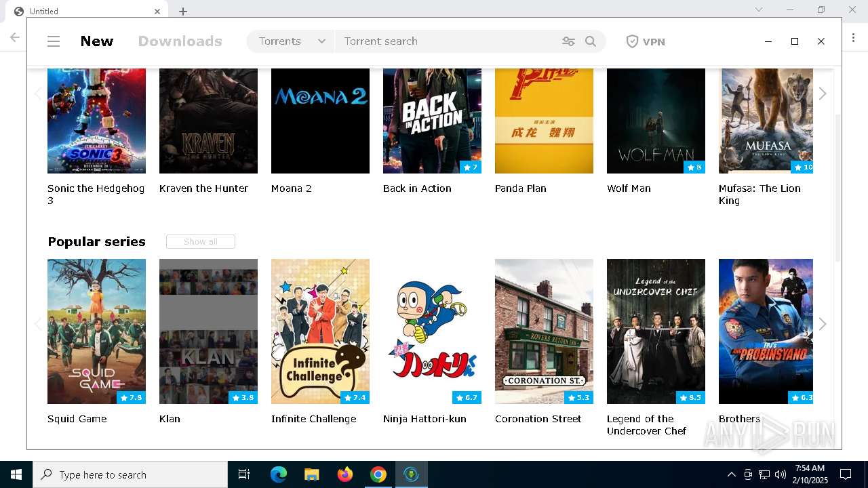Click the Windows taskbar search box

point(130,474)
